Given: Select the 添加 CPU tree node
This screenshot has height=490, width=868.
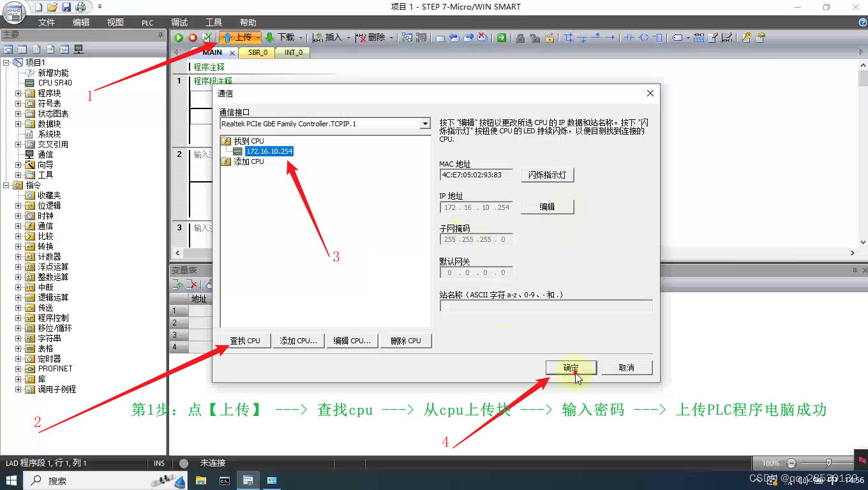Looking at the screenshot, I should pos(248,161).
